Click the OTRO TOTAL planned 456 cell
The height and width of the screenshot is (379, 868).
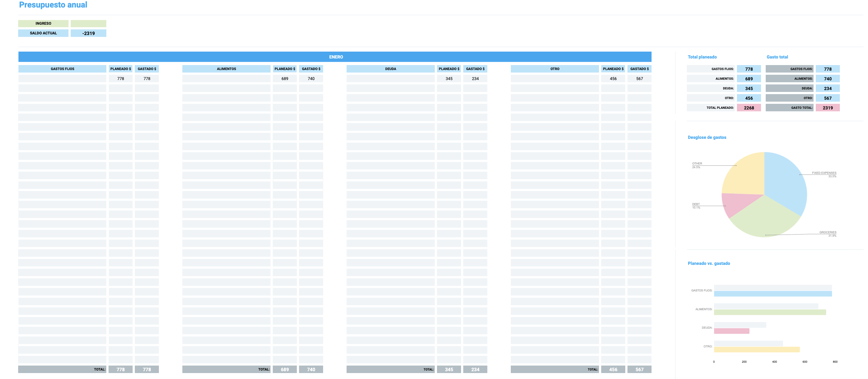pos(613,369)
